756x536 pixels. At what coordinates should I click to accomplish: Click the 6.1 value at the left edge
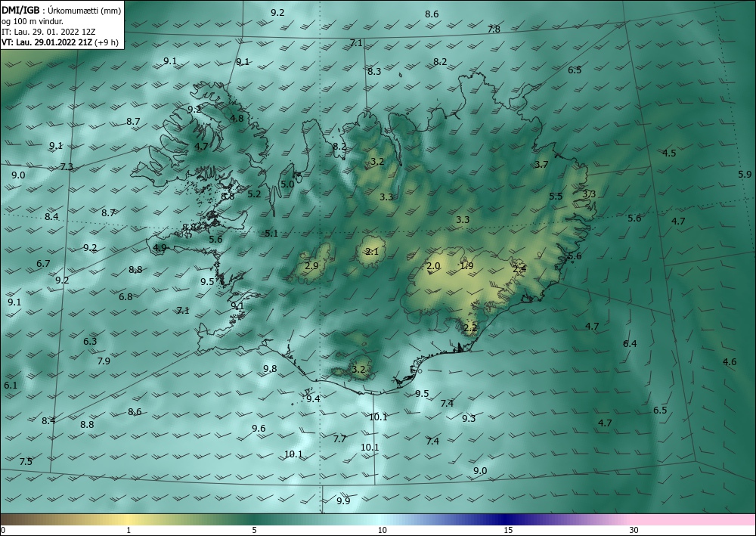(x=11, y=385)
